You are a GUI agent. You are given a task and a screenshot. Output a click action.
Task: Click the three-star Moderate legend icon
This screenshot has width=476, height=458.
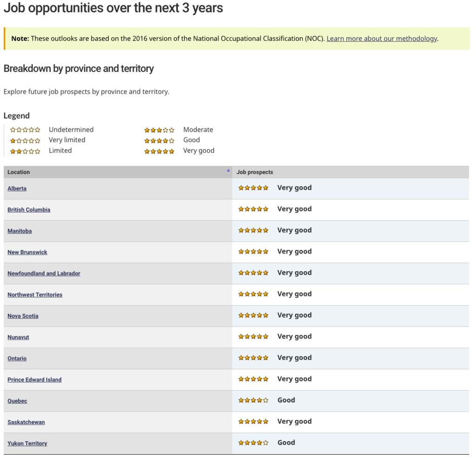(x=159, y=130)
